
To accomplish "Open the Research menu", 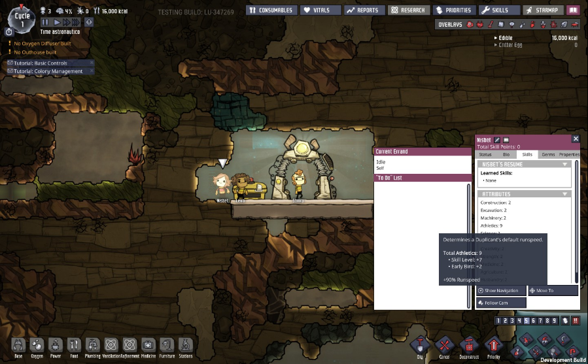I will (409, 10).
